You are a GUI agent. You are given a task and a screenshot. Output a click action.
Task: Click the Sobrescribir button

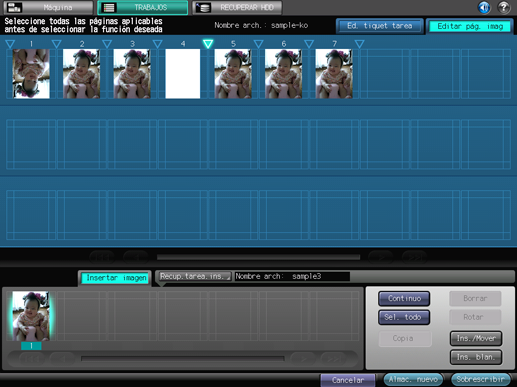tap(480, 379)
